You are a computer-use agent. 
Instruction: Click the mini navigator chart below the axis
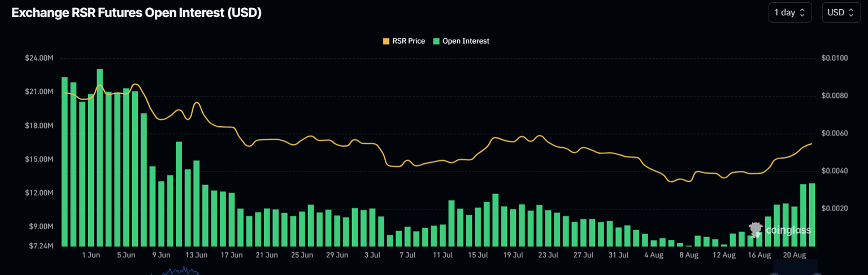pos(176,270)
